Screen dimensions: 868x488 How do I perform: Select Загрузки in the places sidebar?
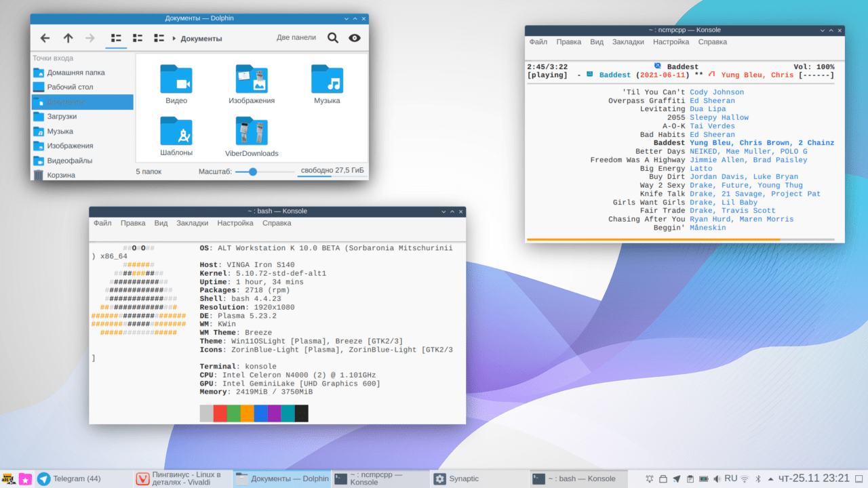(62, 117)
